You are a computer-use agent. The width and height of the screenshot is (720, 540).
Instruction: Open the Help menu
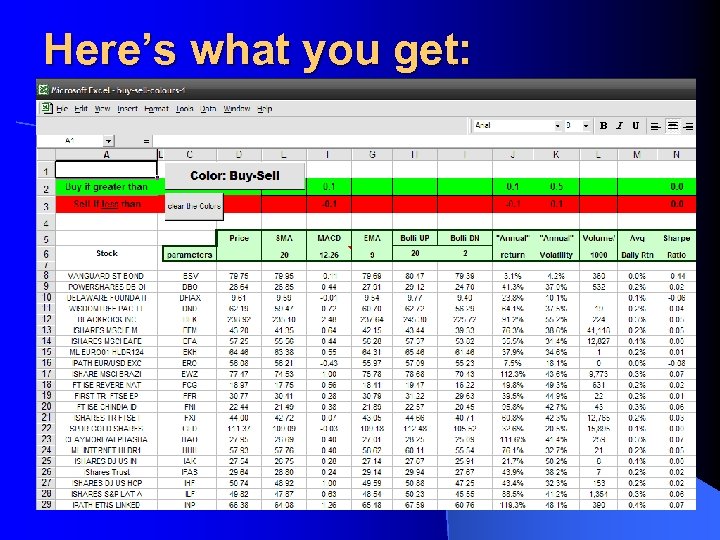click(x=264, y=109)
